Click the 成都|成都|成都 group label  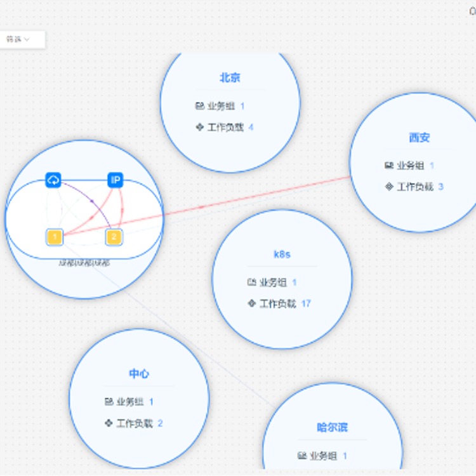84,263
